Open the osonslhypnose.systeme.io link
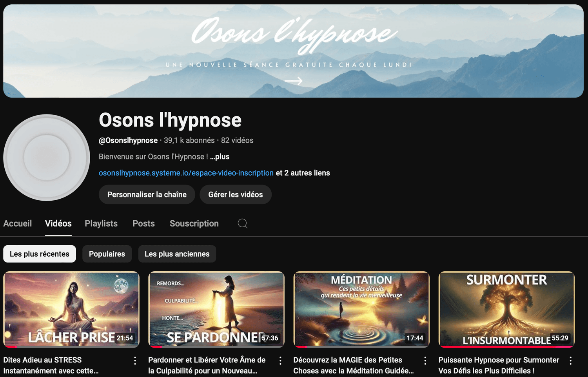Image resolution: width=588 pixels, height=377 pixels. [186, 173]
